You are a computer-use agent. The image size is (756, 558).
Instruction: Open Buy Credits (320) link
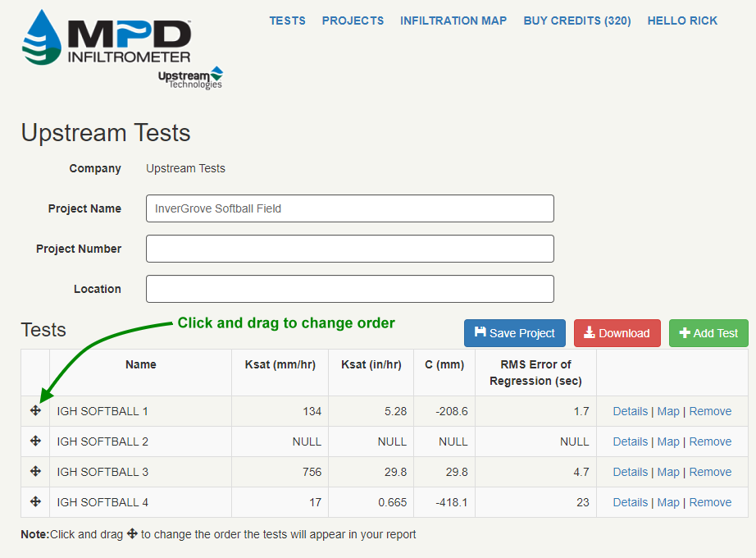pos(577,21)
